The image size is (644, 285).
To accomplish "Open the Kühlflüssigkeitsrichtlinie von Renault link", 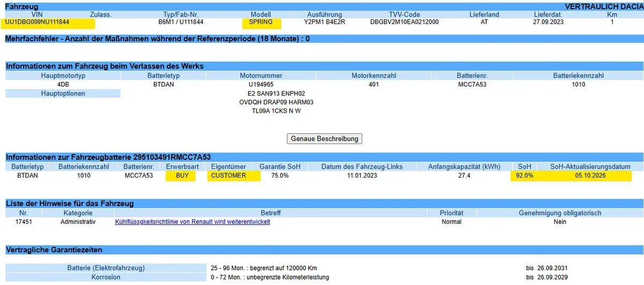I will pyautogui.click(x=193, y=222).
